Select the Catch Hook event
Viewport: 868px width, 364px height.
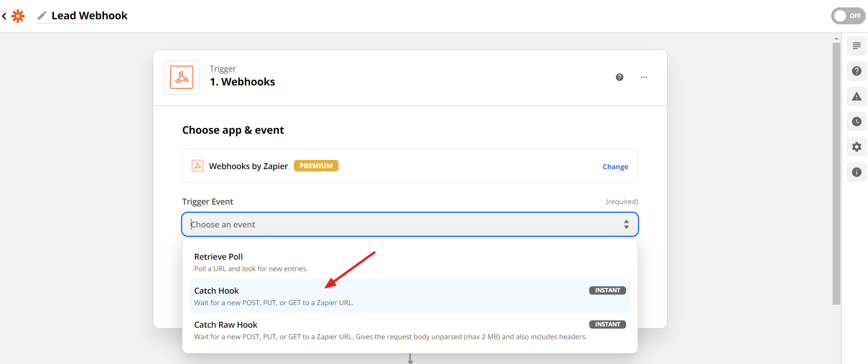pos(410,296)
